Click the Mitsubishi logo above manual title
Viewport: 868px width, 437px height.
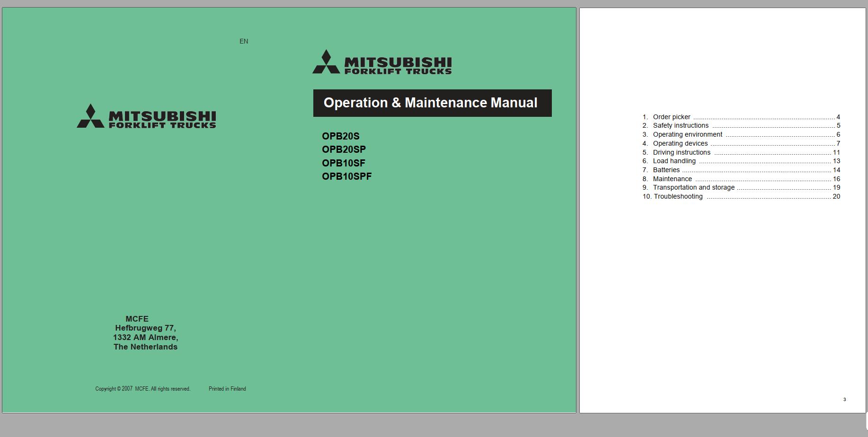pos(382,62)
